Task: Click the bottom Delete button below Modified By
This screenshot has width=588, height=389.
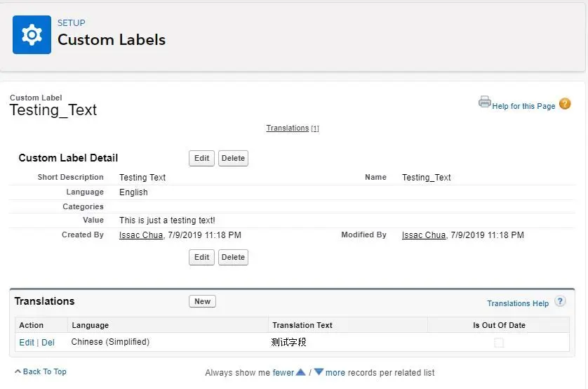Action: coord(233,257)
